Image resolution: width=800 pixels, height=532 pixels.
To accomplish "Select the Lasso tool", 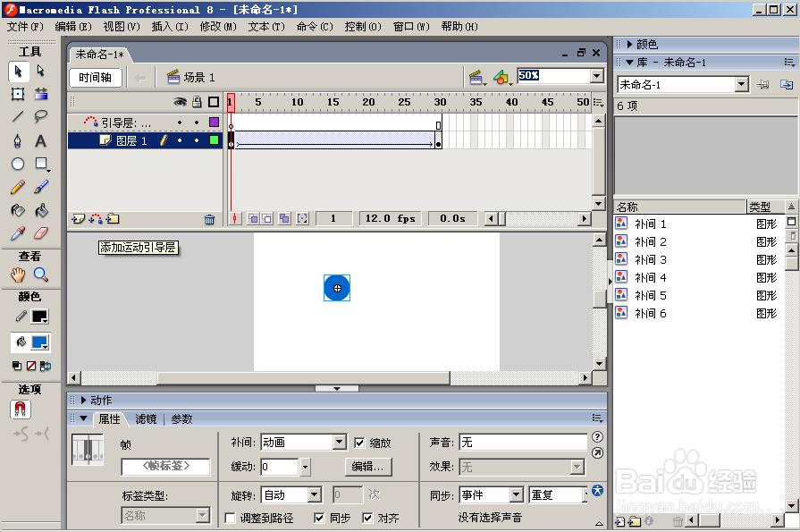I will point(41,116).
